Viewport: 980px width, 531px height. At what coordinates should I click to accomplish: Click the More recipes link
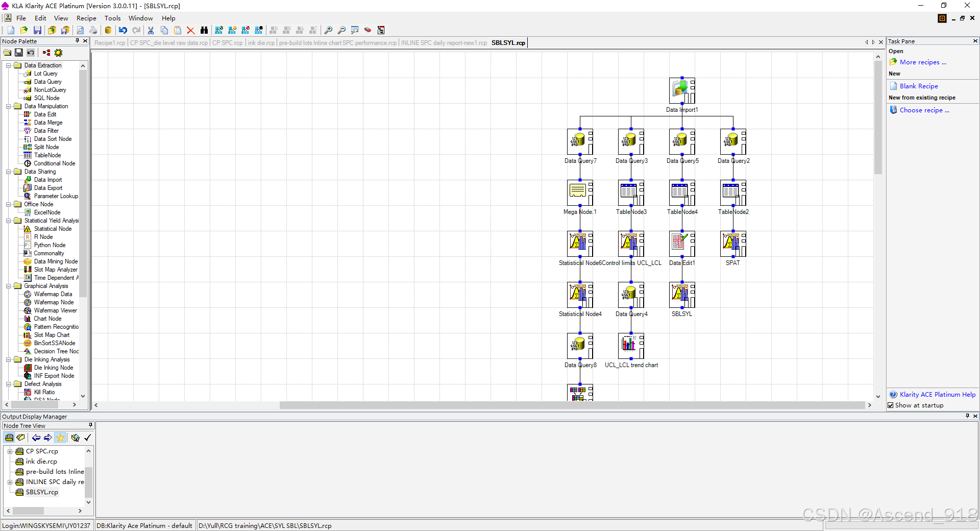(923, 62)
